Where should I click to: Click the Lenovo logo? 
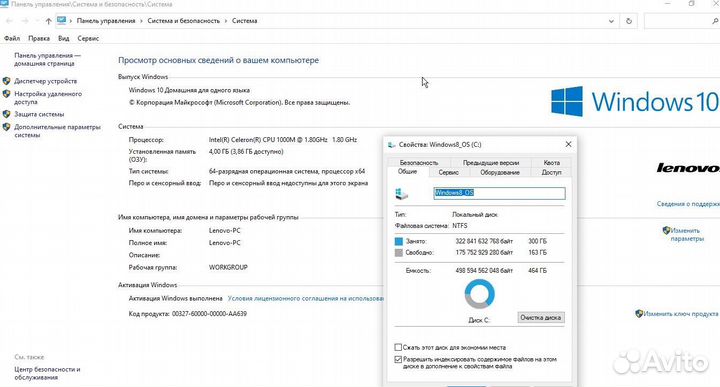pos(688,168)
